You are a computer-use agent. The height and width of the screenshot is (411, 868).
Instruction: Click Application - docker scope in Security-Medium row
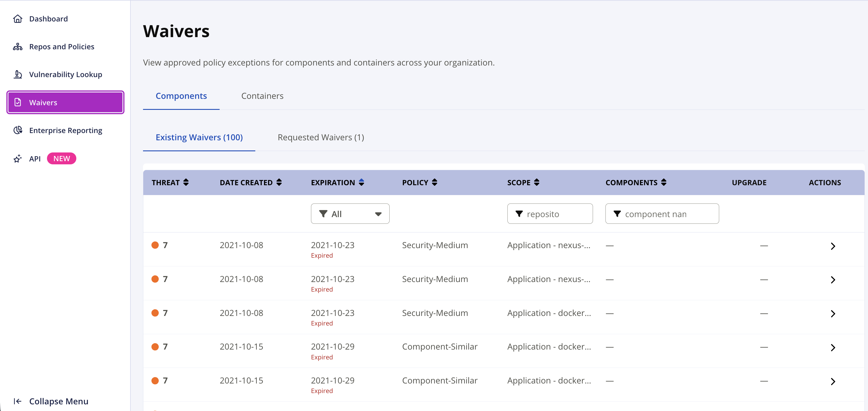click(x=549, y=313)
